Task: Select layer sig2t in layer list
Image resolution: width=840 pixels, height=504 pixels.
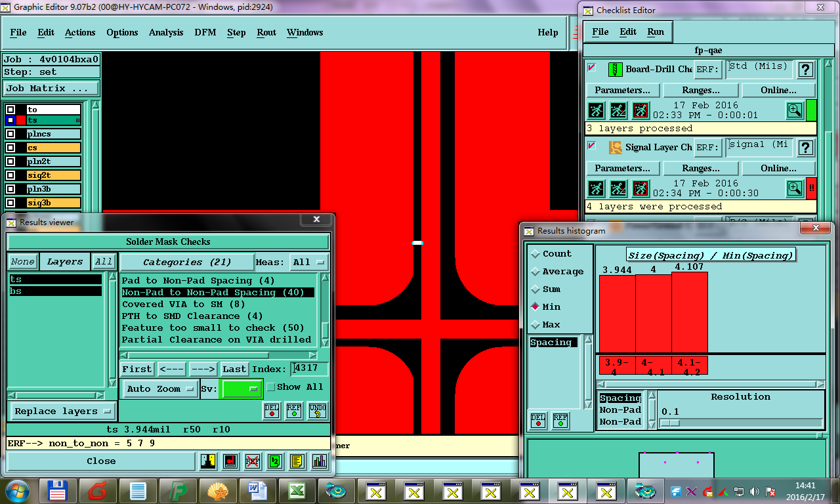Action: [54, 175]
